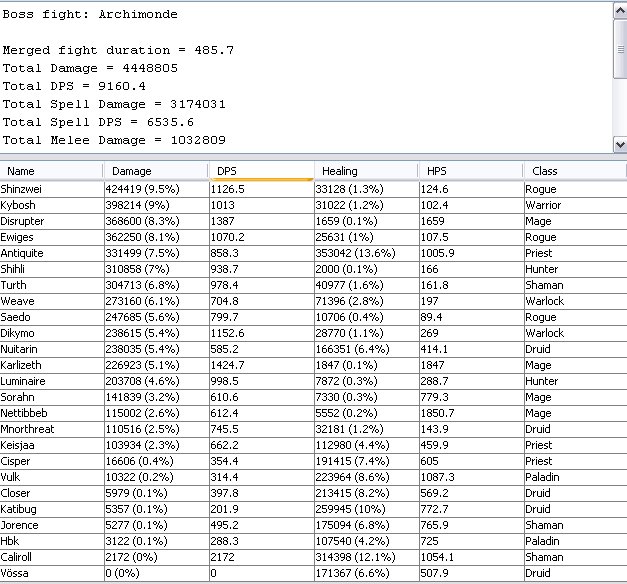The height and width of the screenshot is (584, 627).
Task: Click DPS value 1152.6
Action: [x=228, y=333]
